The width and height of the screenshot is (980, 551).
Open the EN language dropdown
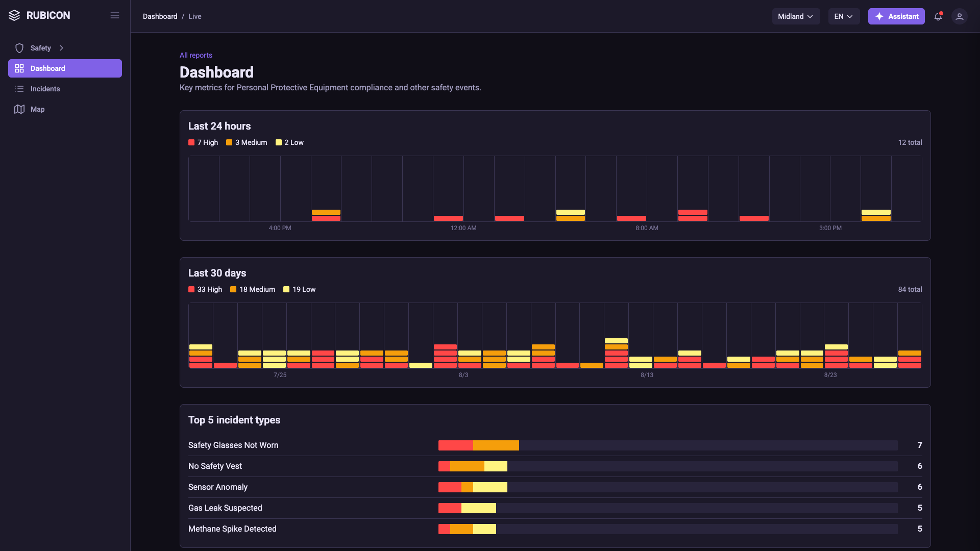844,16
